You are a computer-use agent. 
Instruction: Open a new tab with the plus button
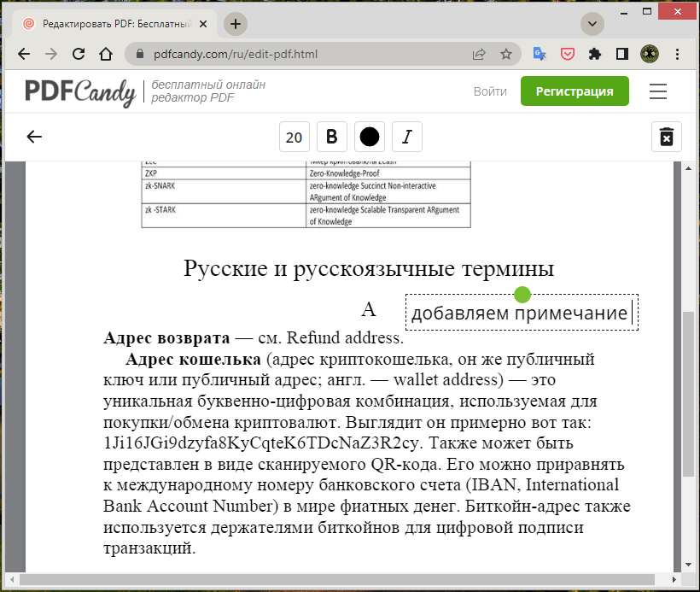[236, 24]
